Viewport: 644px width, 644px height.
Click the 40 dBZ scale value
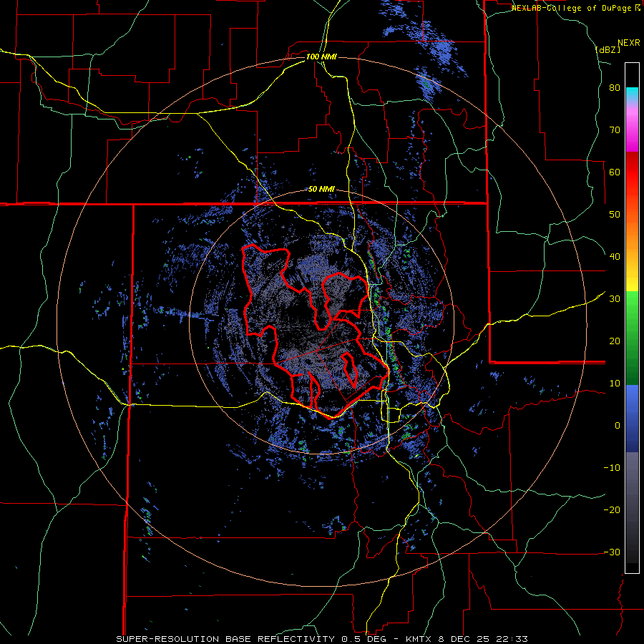point(615,257)
